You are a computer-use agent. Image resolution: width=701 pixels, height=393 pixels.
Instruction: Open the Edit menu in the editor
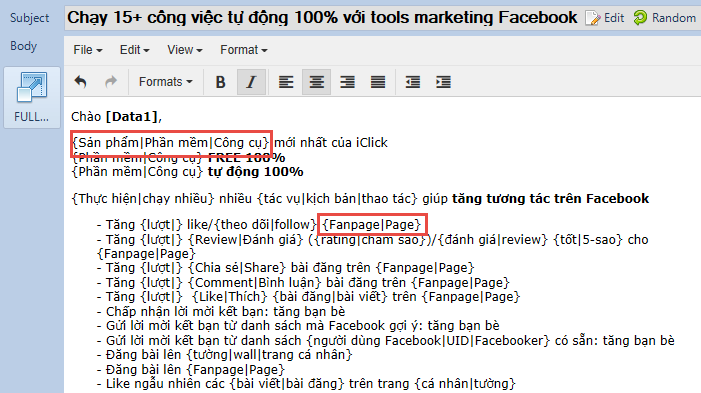point(134,50)
